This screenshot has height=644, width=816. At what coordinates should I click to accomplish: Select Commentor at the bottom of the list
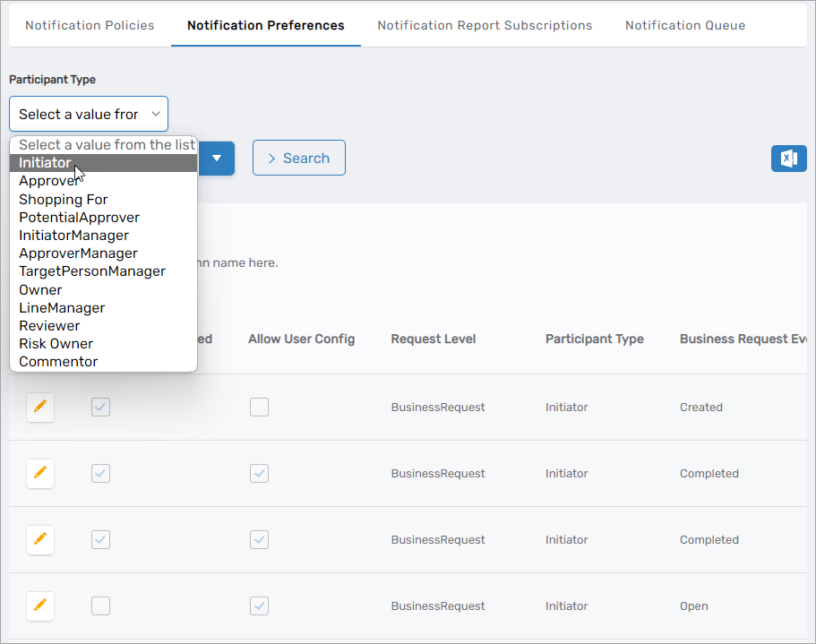[57, 361]
